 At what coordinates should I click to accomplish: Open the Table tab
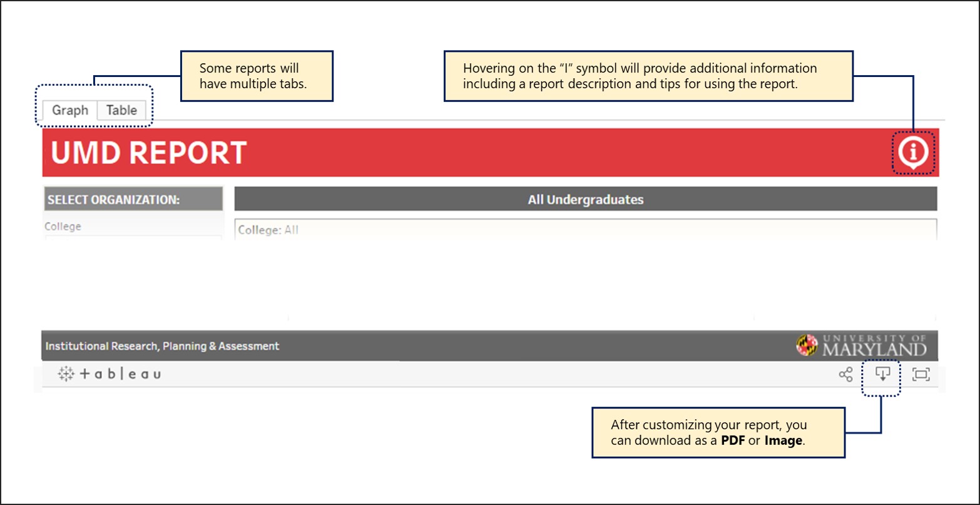tap(121, 110)
